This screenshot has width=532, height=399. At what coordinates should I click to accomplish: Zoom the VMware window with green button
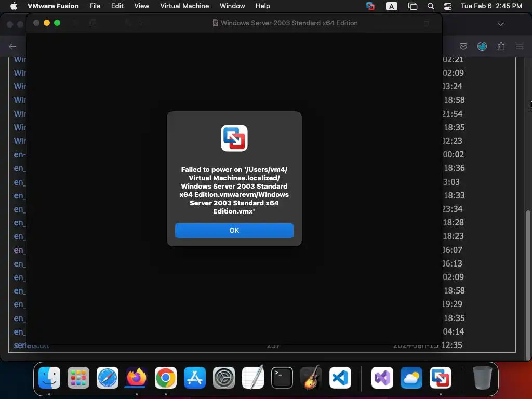[x=57, y=23]
